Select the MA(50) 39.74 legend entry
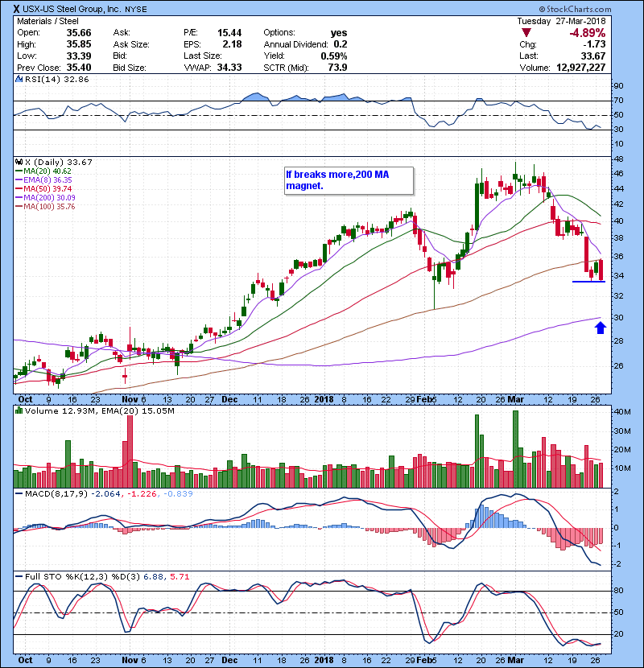This screenshot has width=644, height=668. click(x=43, y=188)
